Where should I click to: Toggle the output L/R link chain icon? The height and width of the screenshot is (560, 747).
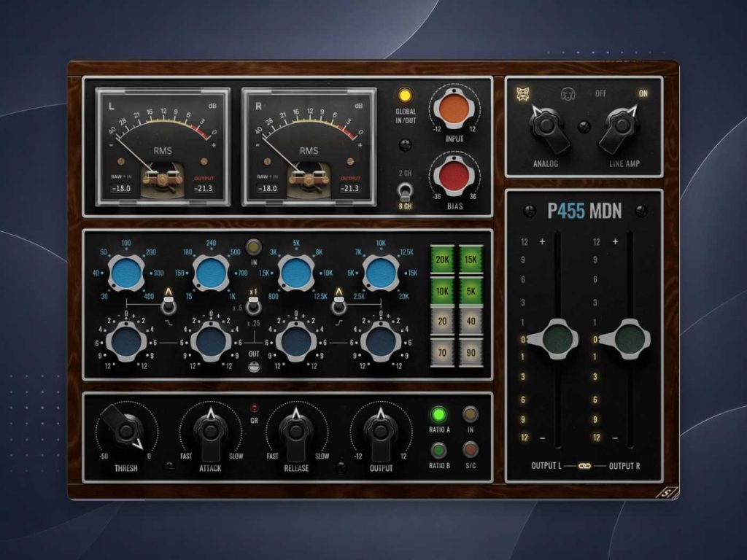[584, 466]
